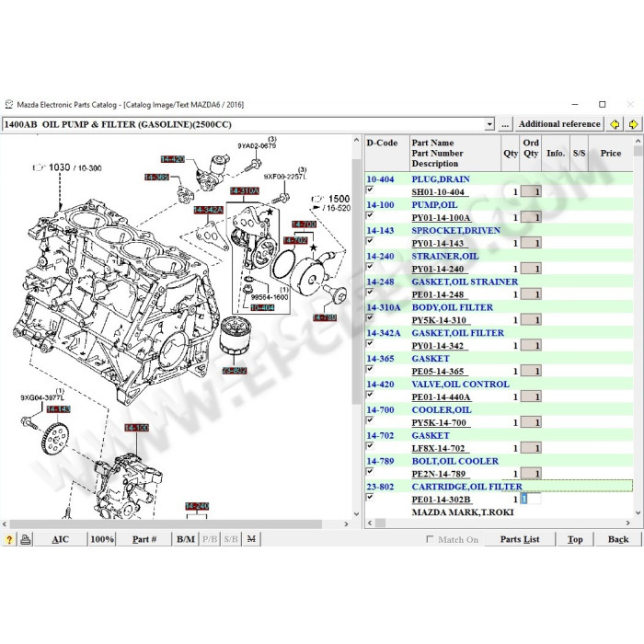The image size is (644, 644).
Task: Click the 14-310A callout label in diagram
Action: pyautogui.click(x=245, y=191)
